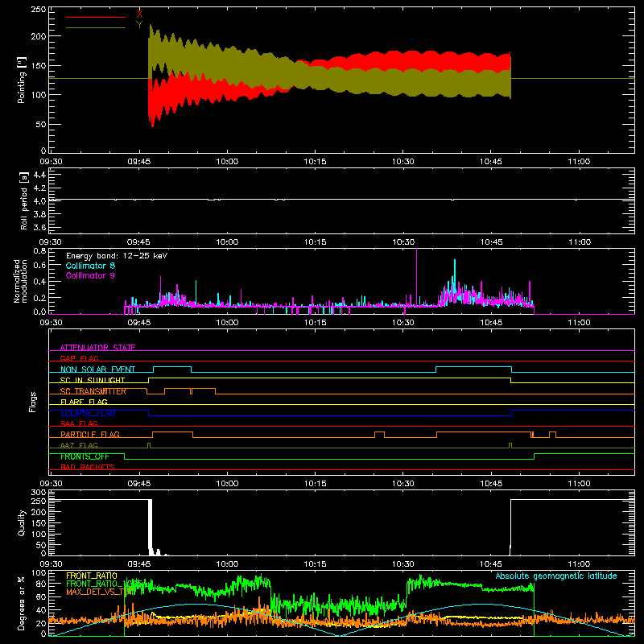Click the olive flag label below PARTICLE_FLAG
Viewport: 644px width, 644px height.
tap(79, 445)
